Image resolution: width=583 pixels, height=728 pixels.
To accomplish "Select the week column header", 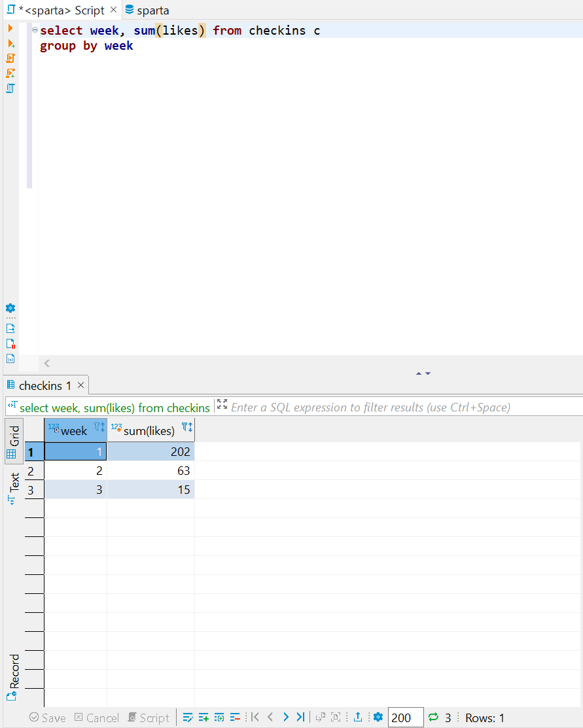I will [x=75, y=431].
